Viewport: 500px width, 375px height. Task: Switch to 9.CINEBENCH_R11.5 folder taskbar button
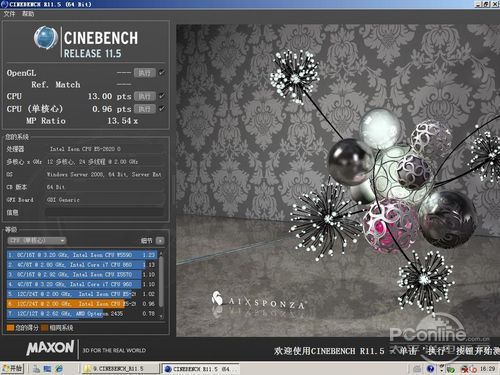120,369
